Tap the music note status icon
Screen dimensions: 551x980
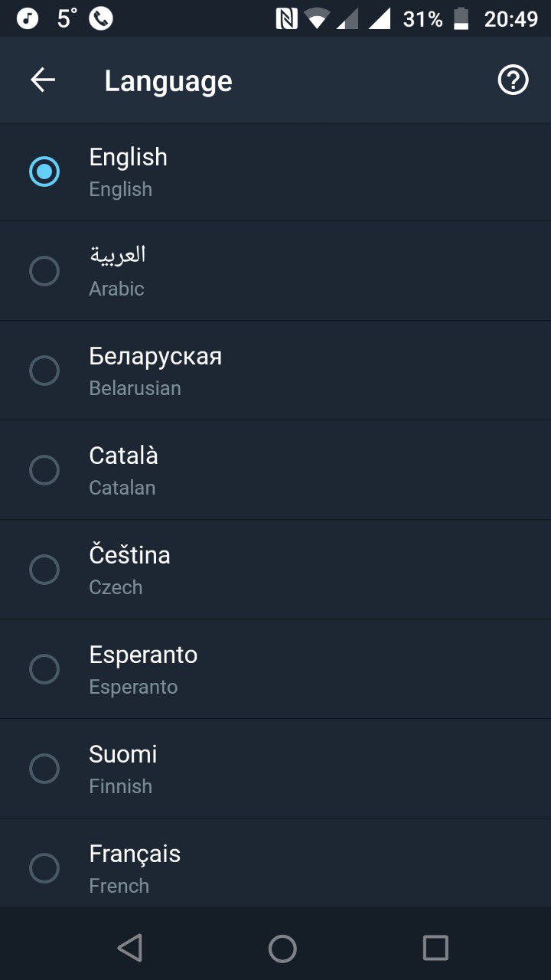pos(28,18)
